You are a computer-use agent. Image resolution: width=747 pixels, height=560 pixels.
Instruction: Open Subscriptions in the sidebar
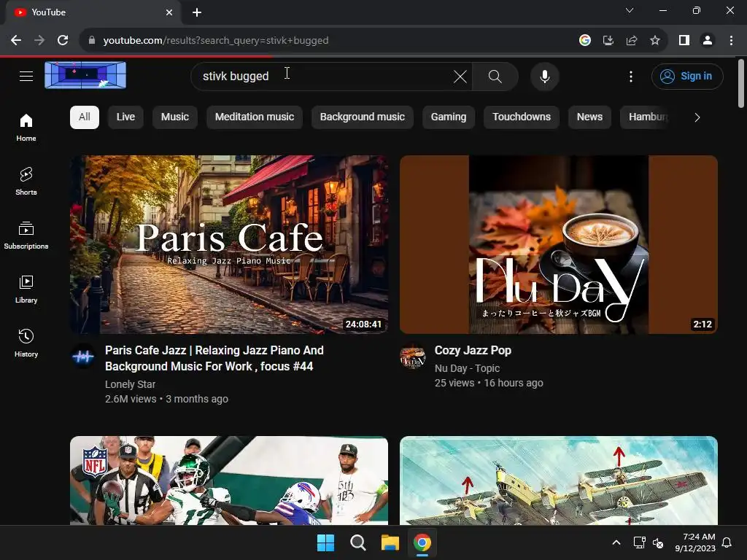tap(26, 236)
